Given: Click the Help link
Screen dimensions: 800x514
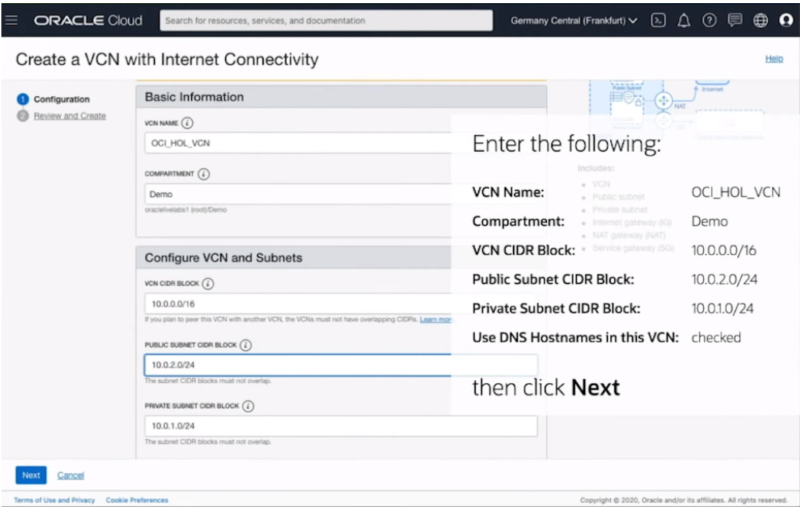Looking at the screenshot, I should pos(774,59).
